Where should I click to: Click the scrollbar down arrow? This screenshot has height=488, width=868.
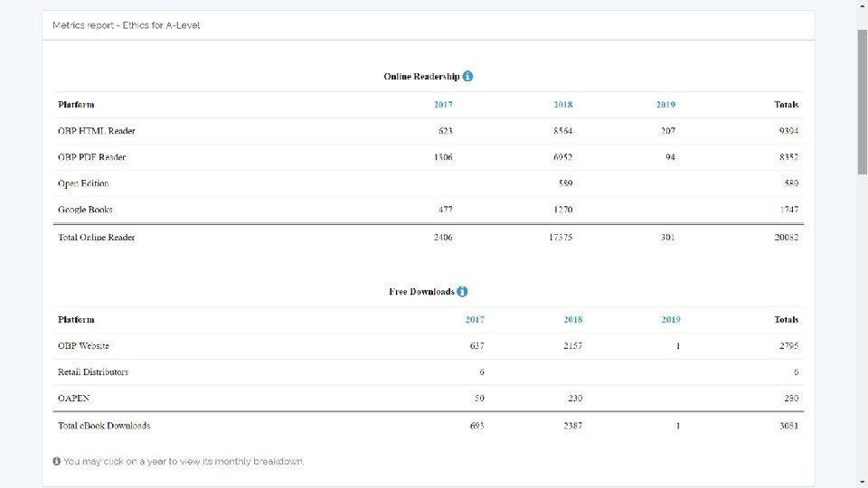coord(862,483)
